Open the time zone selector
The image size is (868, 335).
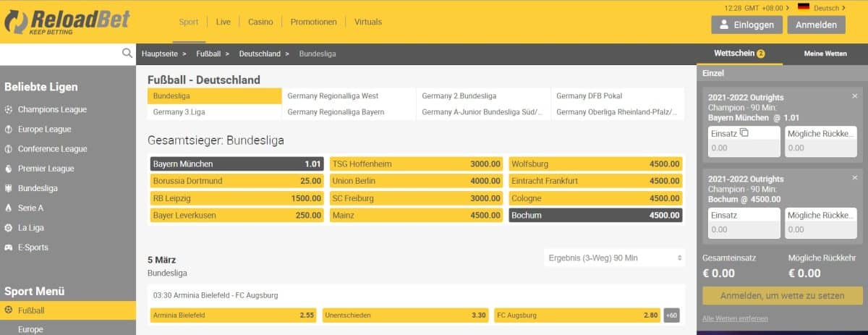[x=757, y=8]
